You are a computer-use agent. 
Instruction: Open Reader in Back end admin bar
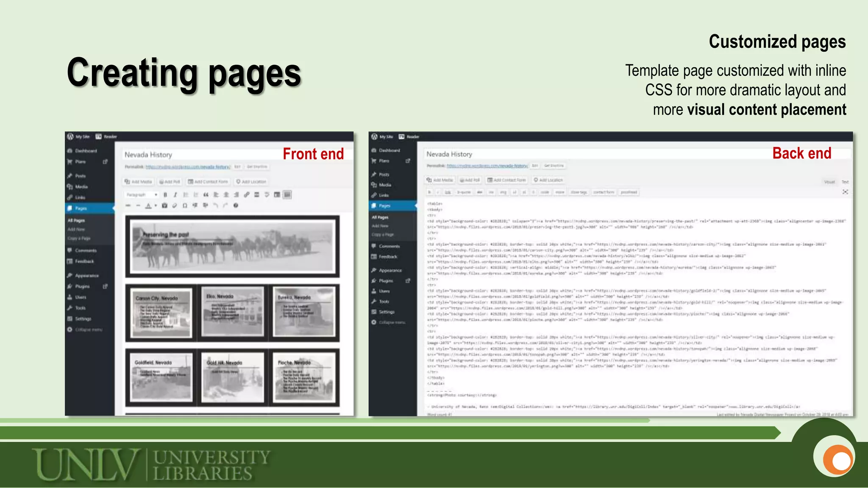point(409,136)
